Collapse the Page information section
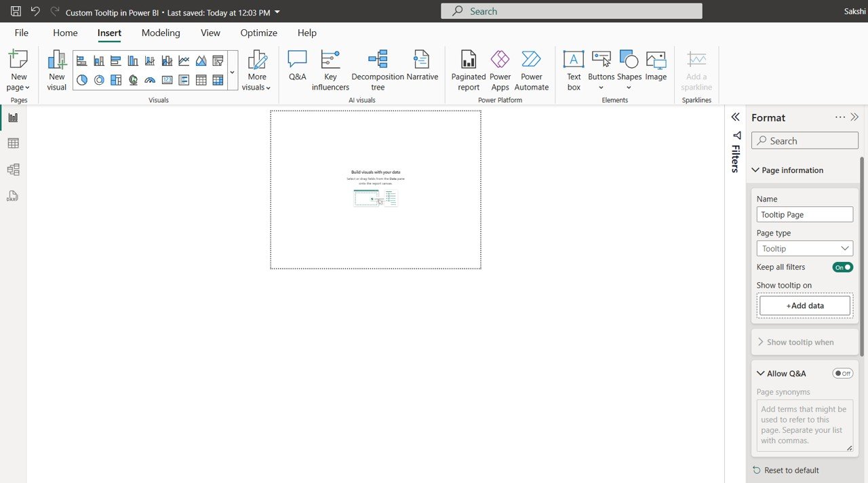This screenshot has width=868, height=483. pos(756,170)
